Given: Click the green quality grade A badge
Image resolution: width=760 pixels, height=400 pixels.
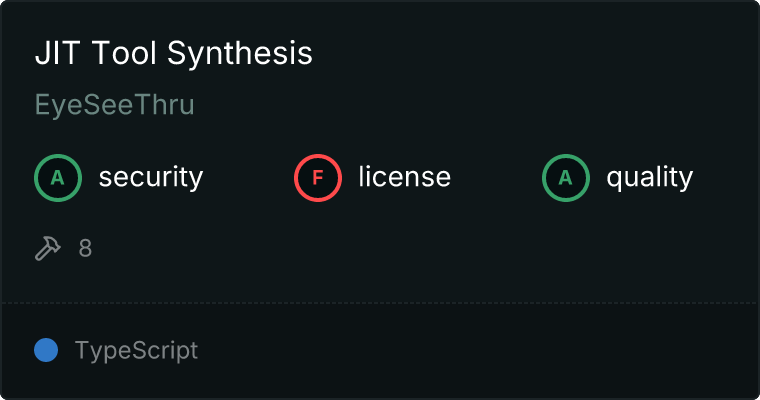Looking at the screenshot, I should click(x=566, y=178).
